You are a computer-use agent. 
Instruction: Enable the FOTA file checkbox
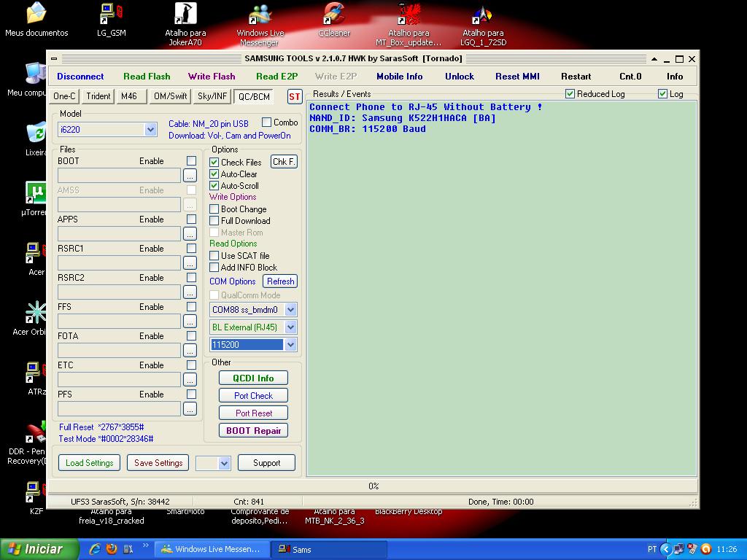(x=192, y=335)
